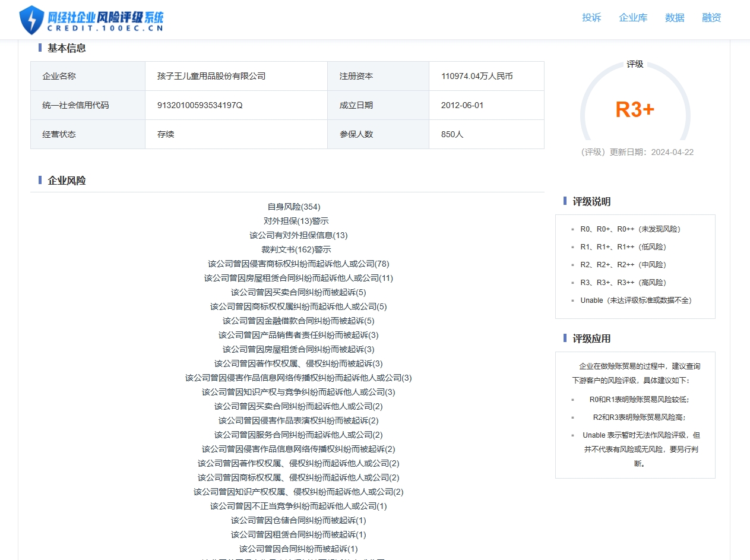
Task: Select credit code 91320100593534197Q
Action: pyautogui.click(x=200, y=105)
